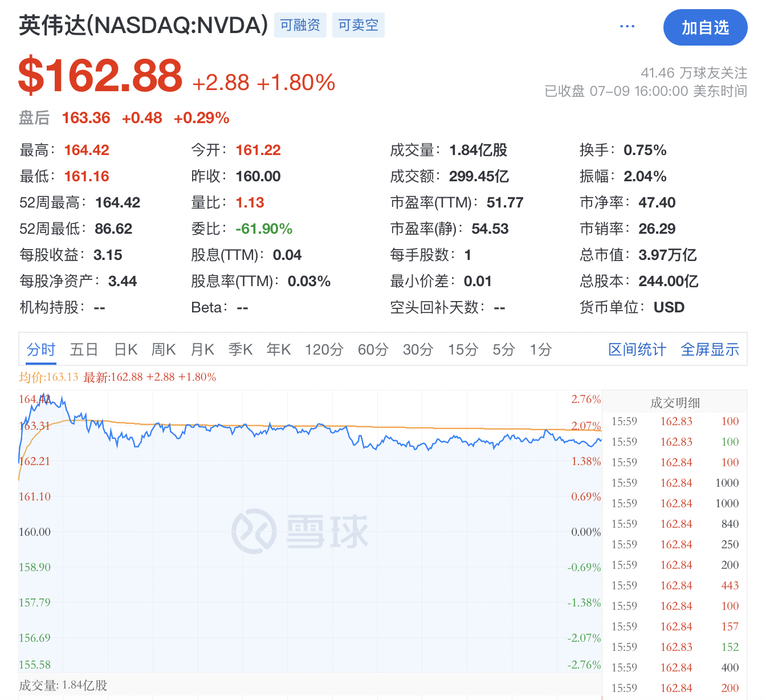The image size is (766, 700).
Task: Click the 每股净资产 value 3.44
Action: (x=123, y=281)
